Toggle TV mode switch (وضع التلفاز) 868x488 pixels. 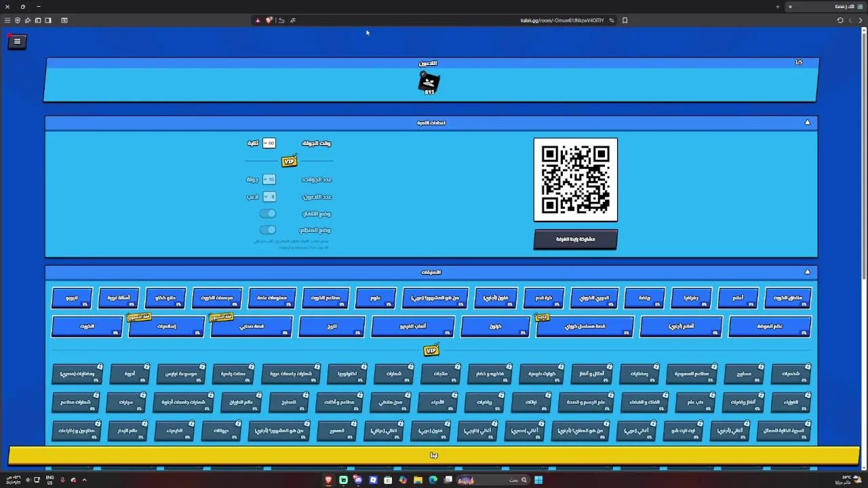[x=268, y=213]
